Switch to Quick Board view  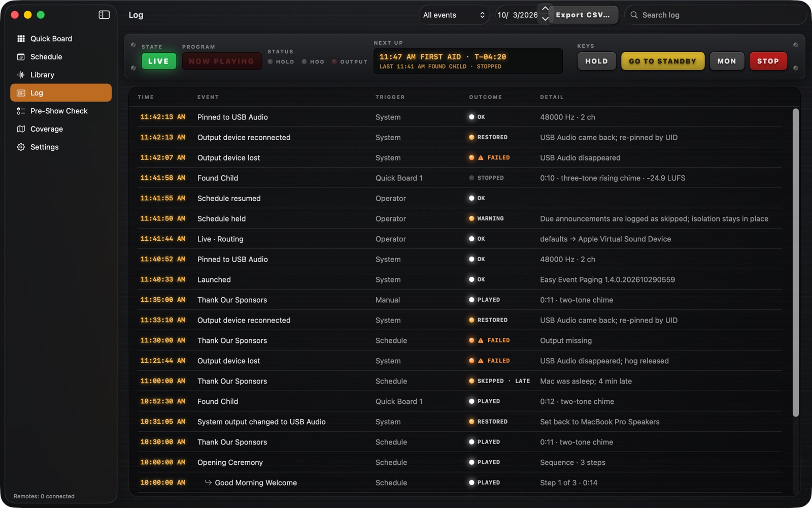(61, 39)
